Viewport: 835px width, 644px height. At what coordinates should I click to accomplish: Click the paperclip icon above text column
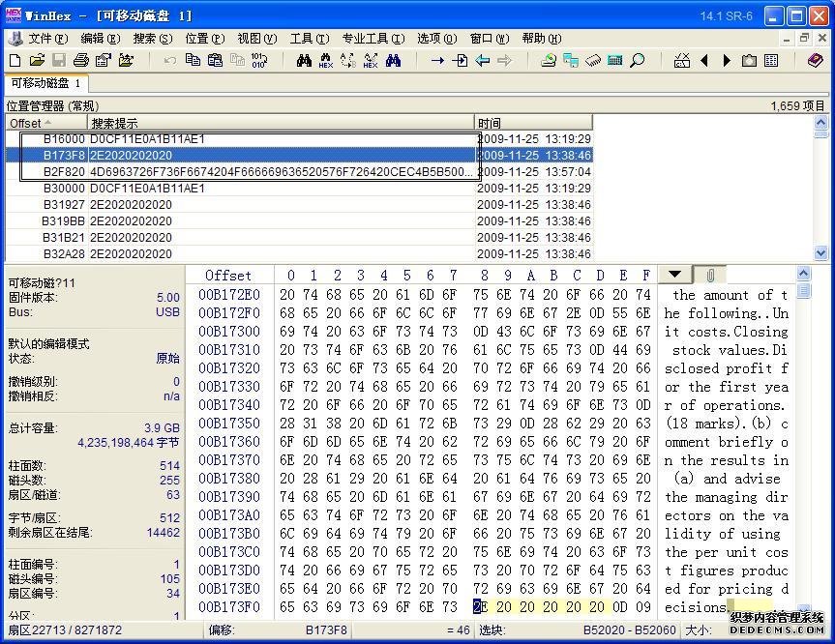tap(709, 276)
